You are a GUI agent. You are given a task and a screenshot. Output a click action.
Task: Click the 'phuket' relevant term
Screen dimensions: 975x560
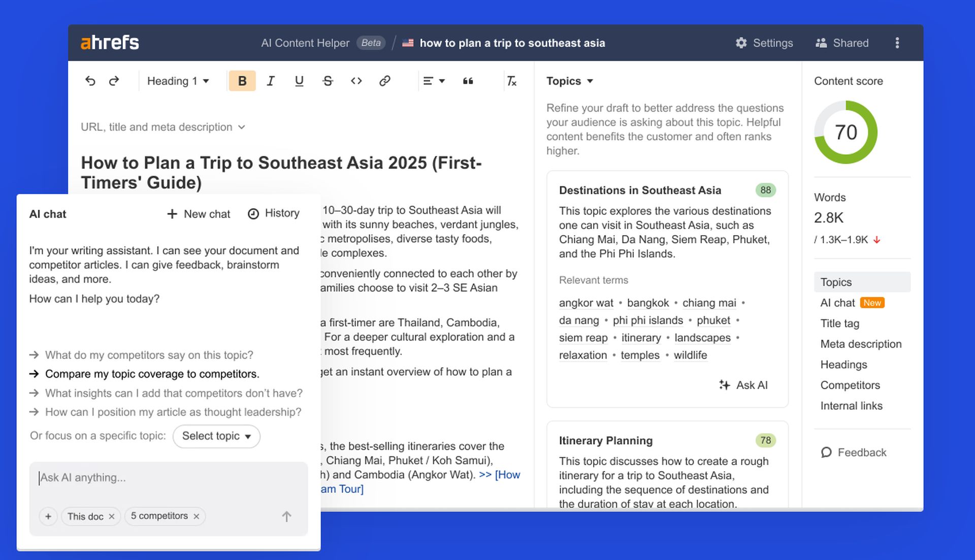(713, 321)
